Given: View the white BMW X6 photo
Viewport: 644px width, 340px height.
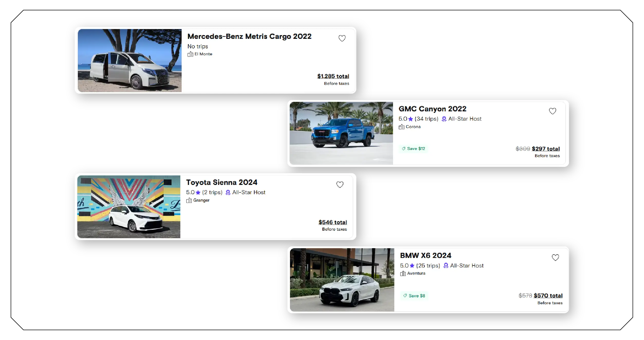Looking at the screenshot, I should pos(342,280).
